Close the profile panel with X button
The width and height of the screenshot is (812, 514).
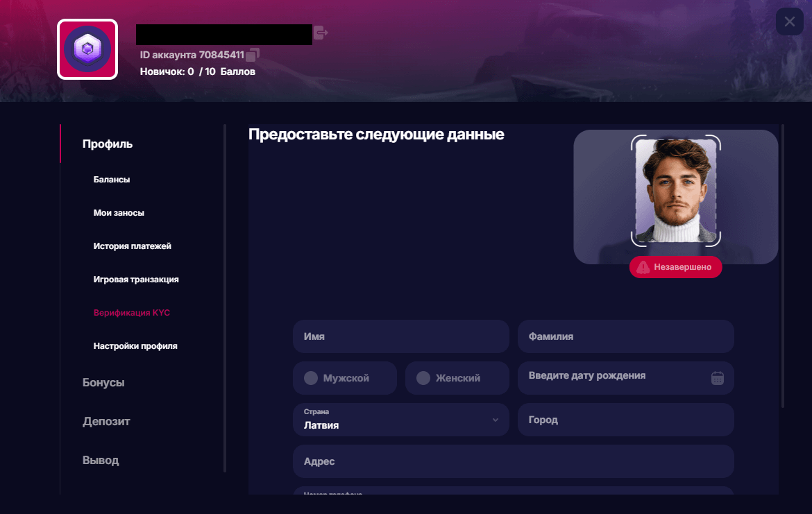click(789, 22)
